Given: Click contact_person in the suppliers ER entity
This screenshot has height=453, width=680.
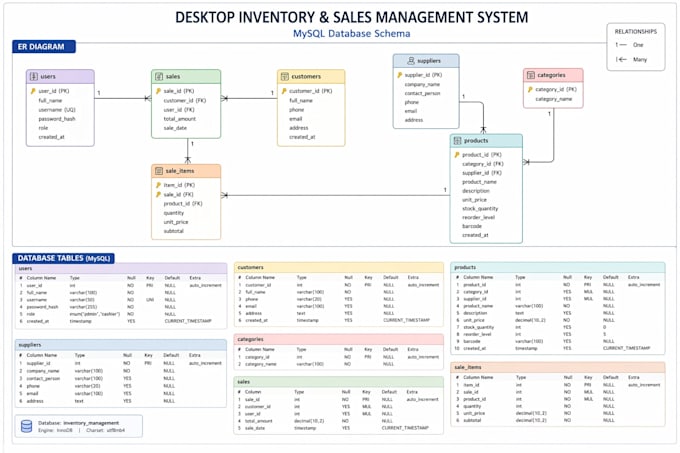Looking at the screenshot, I should 422,93.
